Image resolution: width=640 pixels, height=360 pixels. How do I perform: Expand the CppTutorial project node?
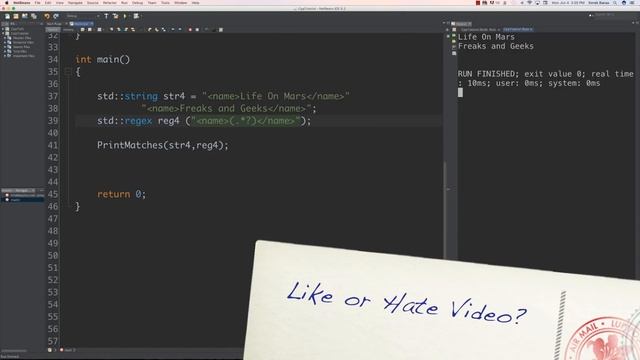[2, 33]
